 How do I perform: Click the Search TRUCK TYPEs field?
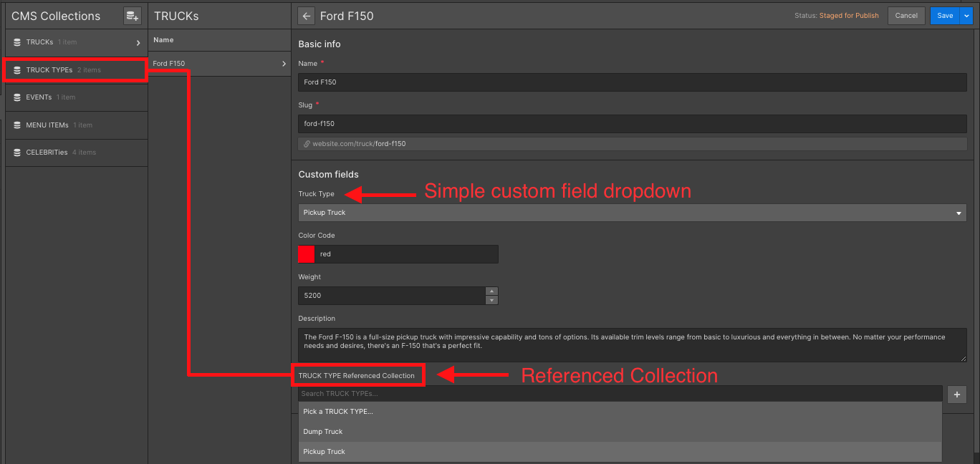[620, 394]
